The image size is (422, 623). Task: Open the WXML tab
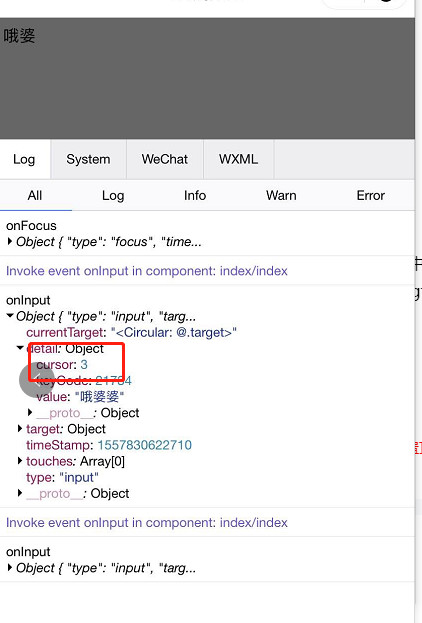(x=238, y=159)
